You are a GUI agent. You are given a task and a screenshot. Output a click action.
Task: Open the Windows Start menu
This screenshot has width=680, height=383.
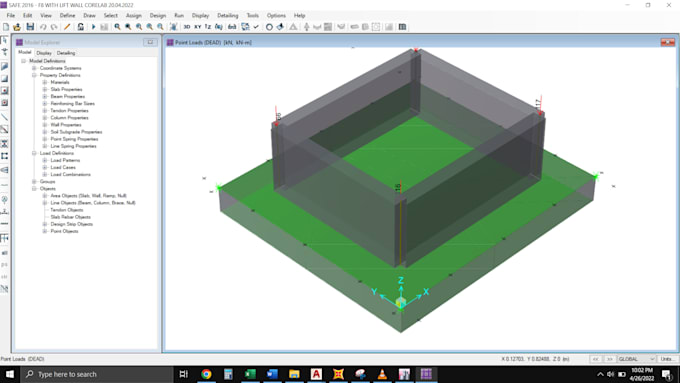[10, 374]
